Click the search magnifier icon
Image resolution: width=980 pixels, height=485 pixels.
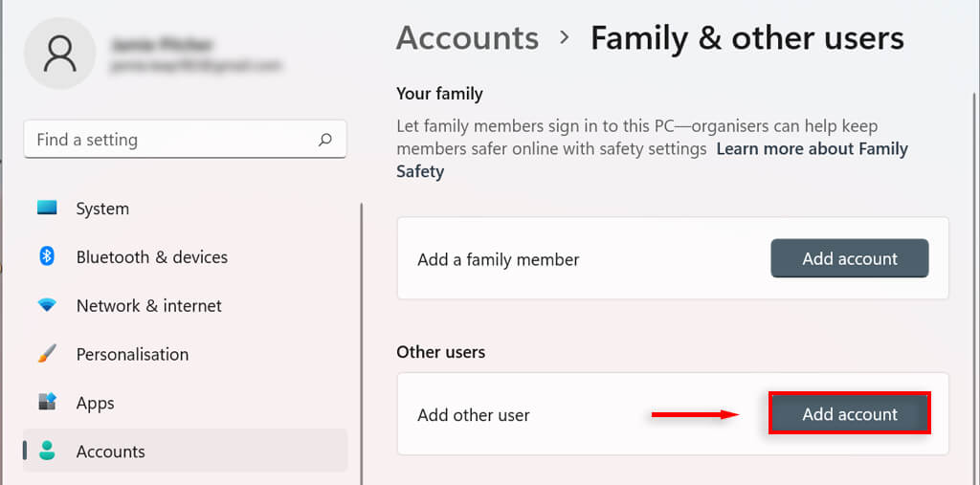point(325,140)
